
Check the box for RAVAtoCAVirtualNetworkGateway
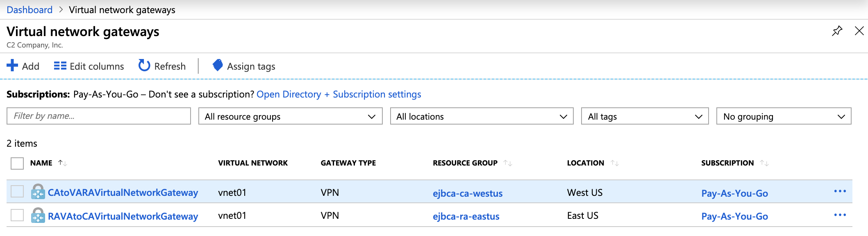click(17, 216)
